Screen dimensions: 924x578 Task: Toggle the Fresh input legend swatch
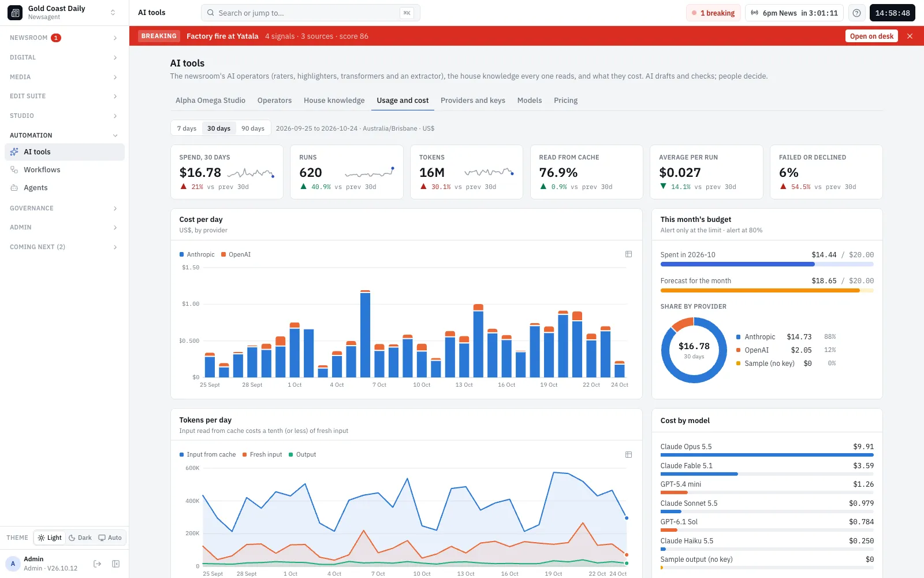pyautogui.click(x=245, y=454)
